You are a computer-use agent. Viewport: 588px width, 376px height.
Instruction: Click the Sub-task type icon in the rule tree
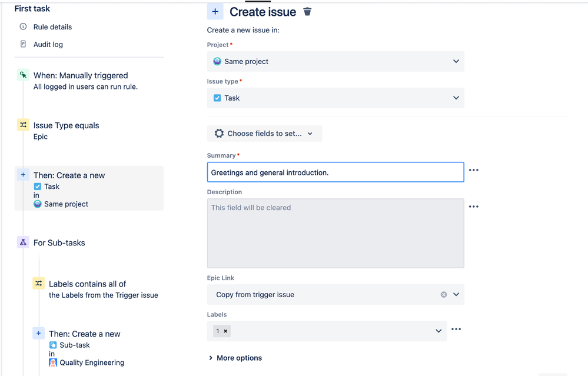[x=53, y=345]
